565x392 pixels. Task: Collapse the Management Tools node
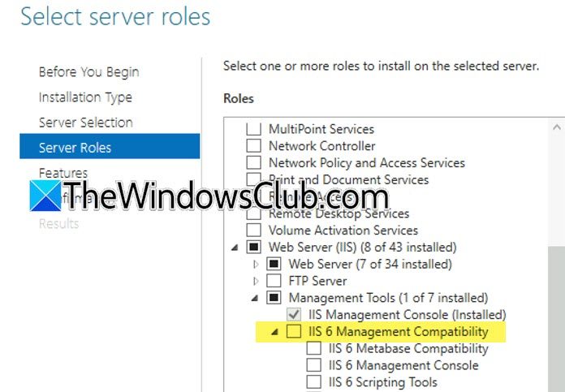pos(255,298)
